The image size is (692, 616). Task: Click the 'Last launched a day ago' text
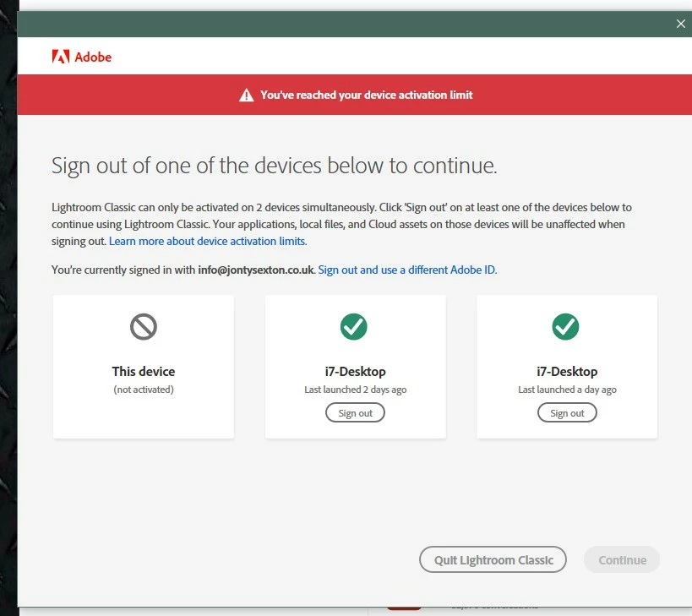(567, 390)
